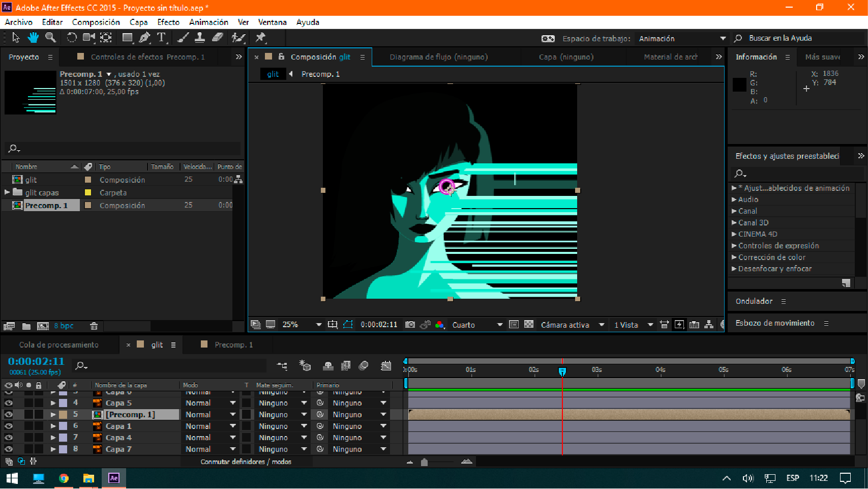The width and height of the screenshot is (868, 489).
Task: Expand Precomp. 1 layer properties in timeline
Action: (x=53, y=415)
